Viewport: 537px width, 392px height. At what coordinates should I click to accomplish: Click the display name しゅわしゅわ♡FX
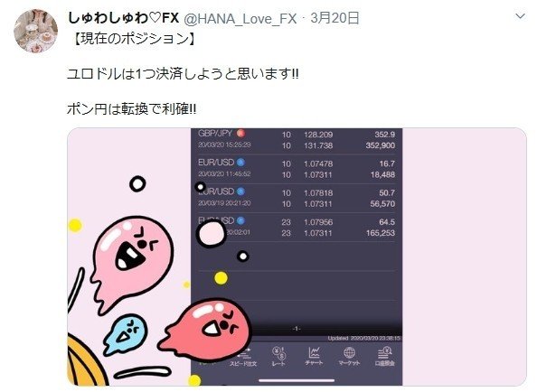coord(124,17)
